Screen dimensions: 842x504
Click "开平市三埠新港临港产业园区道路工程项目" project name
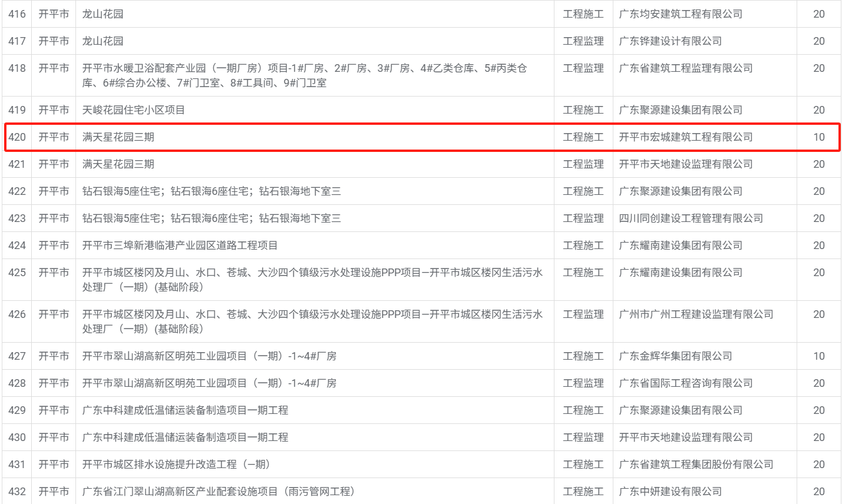tap(180, 246)
